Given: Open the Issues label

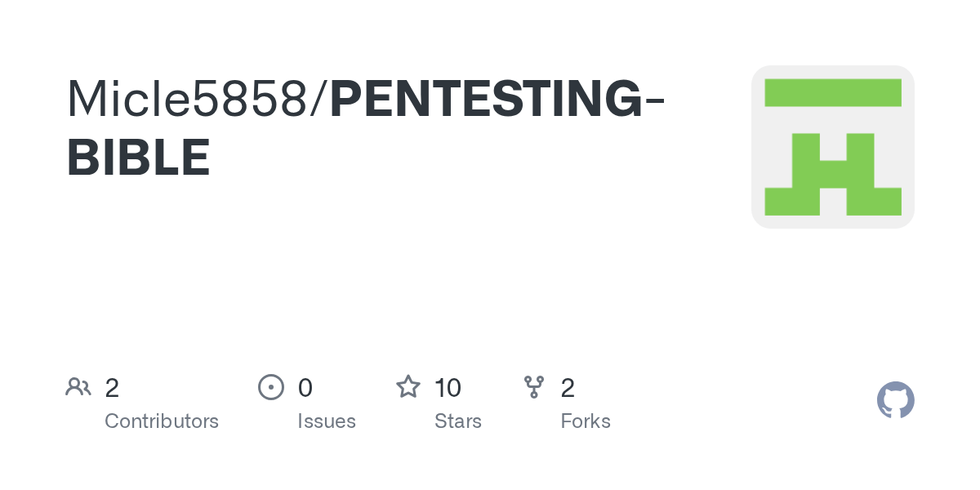Looking at the screenshot, I should tap(327, 421).
